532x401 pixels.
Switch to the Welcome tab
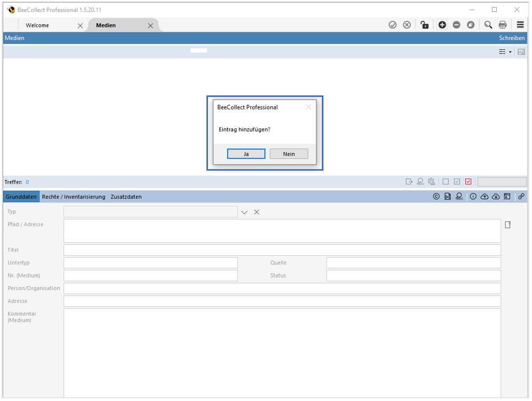(x=37, y=25)
